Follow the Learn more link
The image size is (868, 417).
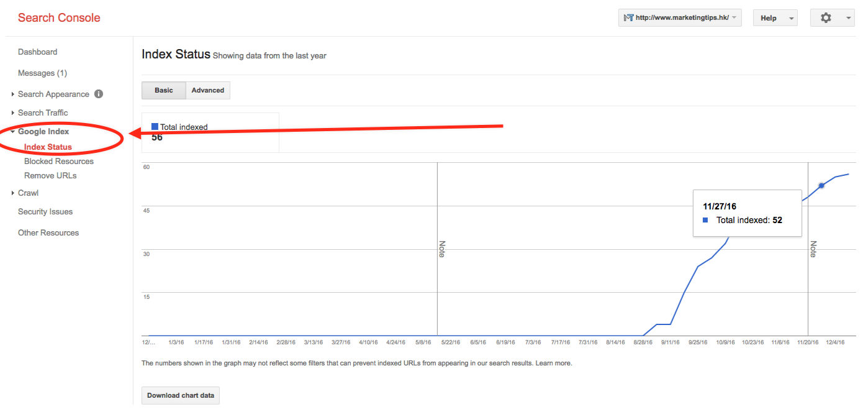(x=554, y=363)
